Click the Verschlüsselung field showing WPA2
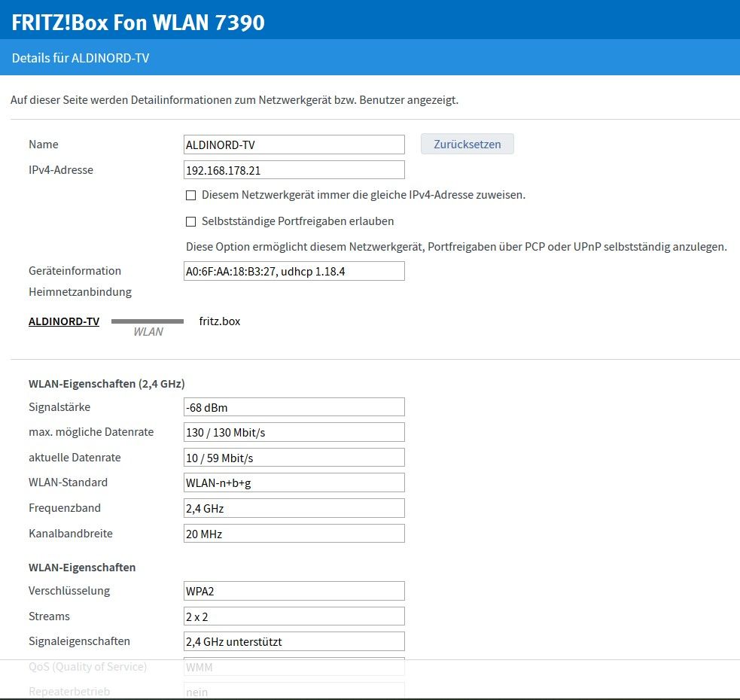Screen dimensions: 740x700 point(294,591)
